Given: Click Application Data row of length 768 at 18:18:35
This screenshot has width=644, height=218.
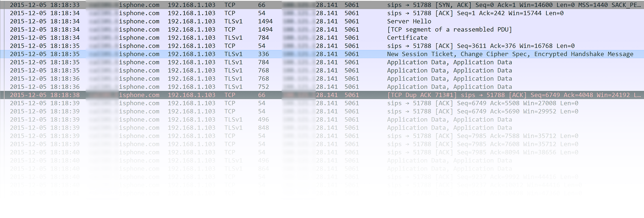Looking at the screenshot, I should [x=322, y=70].
